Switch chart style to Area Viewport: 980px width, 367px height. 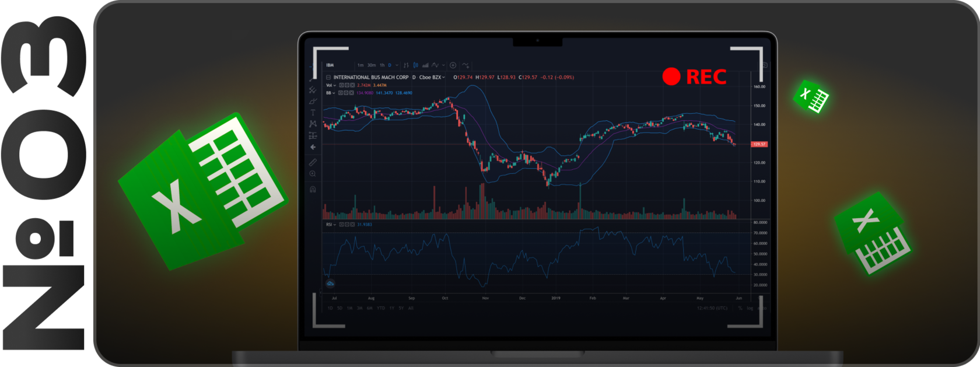click(425, 65)
